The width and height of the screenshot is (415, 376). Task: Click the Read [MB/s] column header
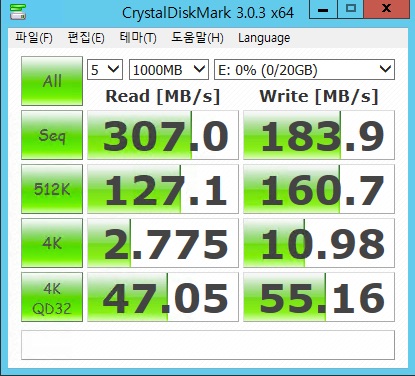(163, 96)
